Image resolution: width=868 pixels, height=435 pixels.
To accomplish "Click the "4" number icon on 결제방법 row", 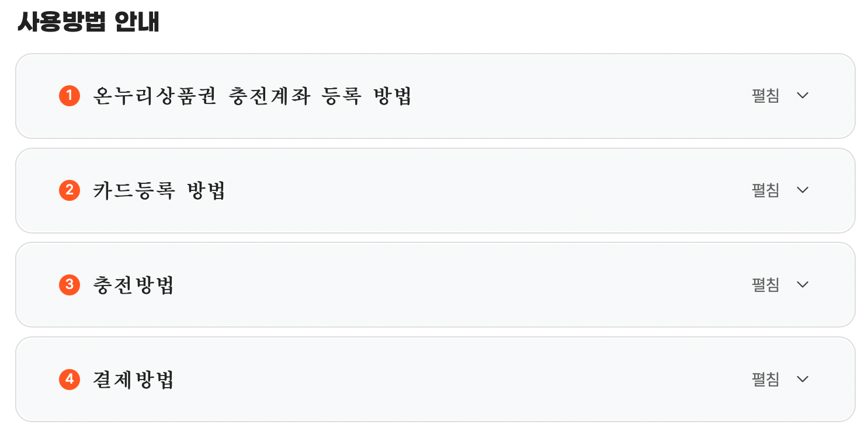I will click(x=69, y=379).
